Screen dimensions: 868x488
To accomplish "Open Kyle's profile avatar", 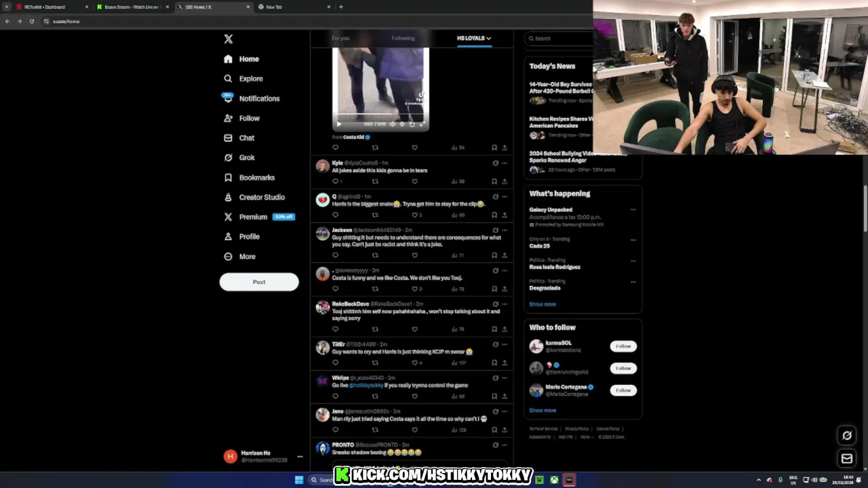I will point(322,166).
